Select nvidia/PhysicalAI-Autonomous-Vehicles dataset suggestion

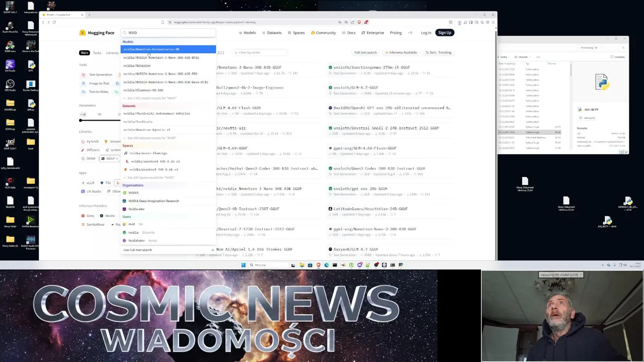pos(168,114)
